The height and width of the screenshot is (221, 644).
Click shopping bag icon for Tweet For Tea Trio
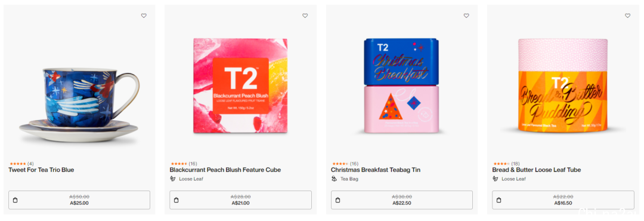point(15,200)
